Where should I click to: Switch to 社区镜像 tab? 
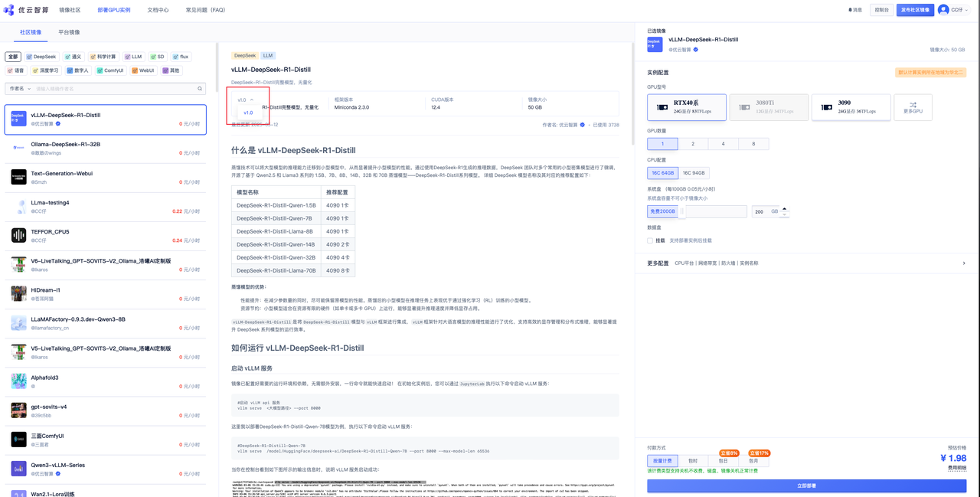coord(31,32)
